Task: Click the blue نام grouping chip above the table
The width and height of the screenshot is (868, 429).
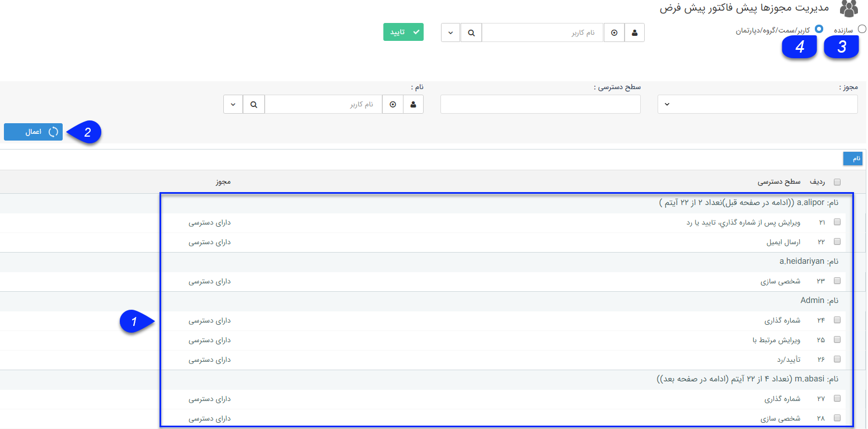Action: coord(852,159)
